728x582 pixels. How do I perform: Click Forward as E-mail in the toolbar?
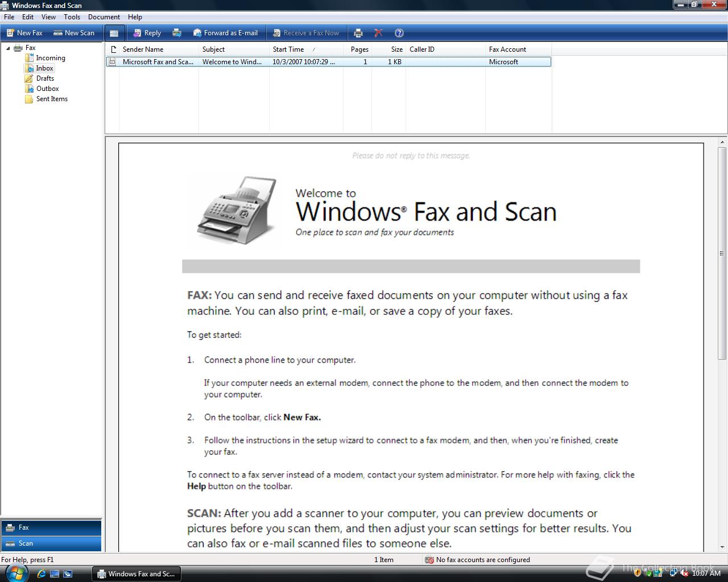click(x=225, y=33)
